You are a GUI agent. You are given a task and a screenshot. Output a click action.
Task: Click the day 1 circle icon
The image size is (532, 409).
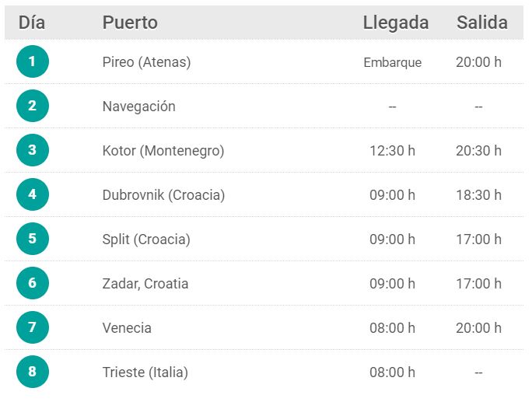tap(32, 61)
